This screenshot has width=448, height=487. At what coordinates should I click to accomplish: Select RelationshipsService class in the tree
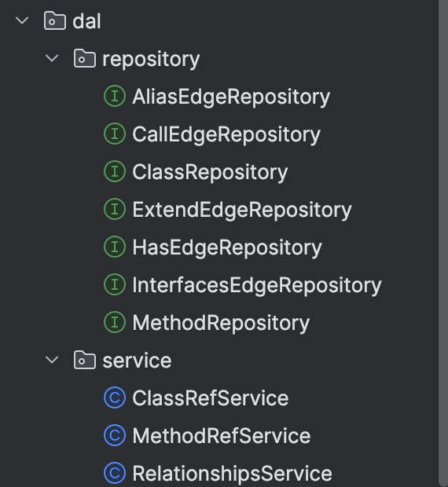(232, 474)
